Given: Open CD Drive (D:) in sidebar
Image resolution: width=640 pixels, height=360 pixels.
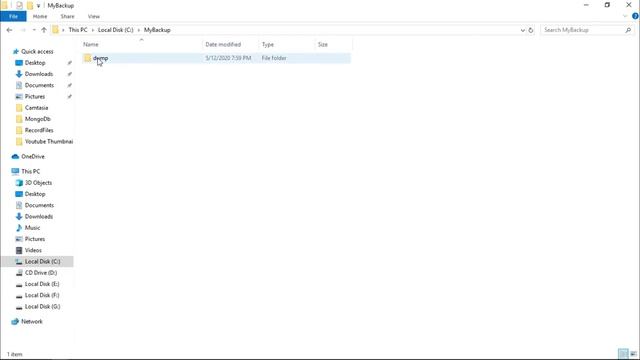Looking at the screenshot, I should [x=41, y=273].
